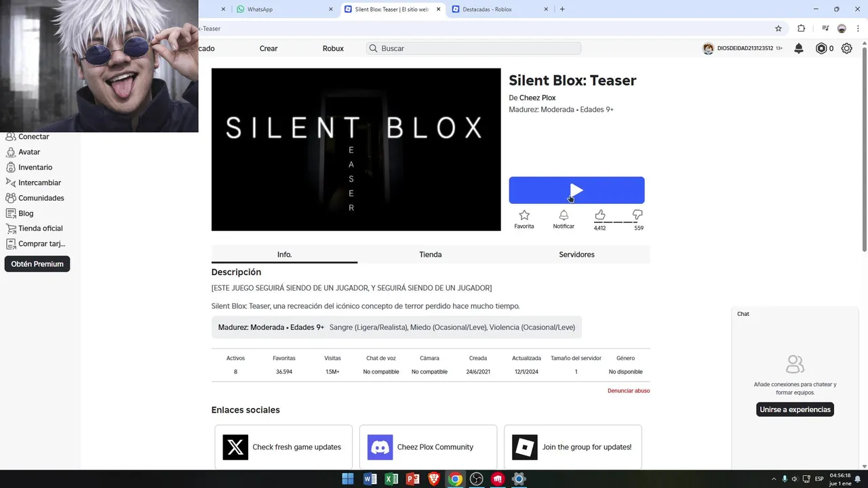Click the Denunciar abuso link
The image size is (868, 488).
coord(629,391)
